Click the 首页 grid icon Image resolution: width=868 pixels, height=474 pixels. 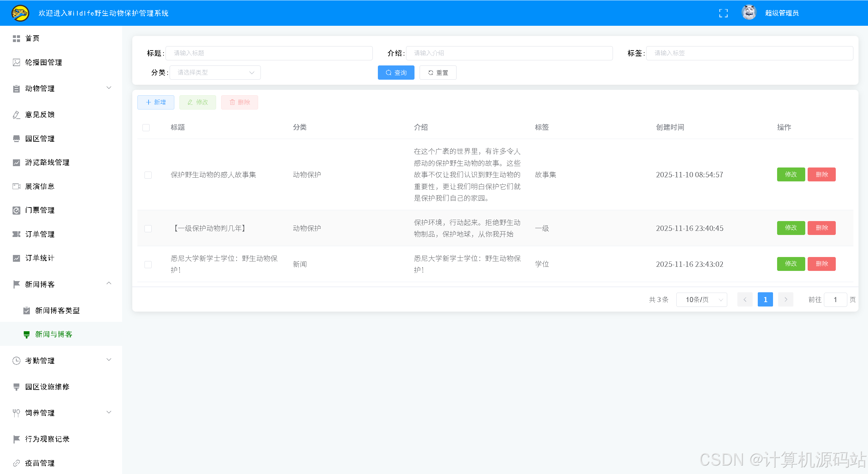(x=16, y=39)
